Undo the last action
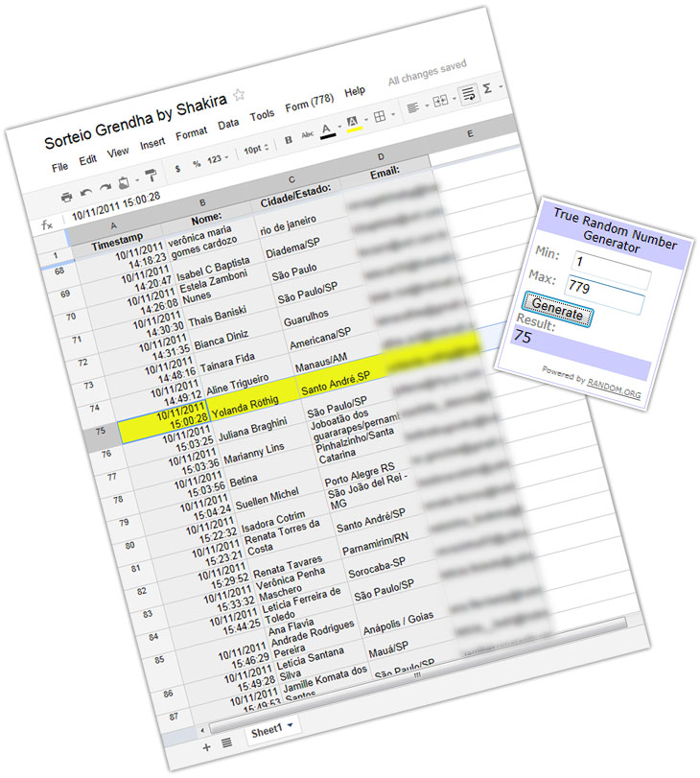 point(86,193)
